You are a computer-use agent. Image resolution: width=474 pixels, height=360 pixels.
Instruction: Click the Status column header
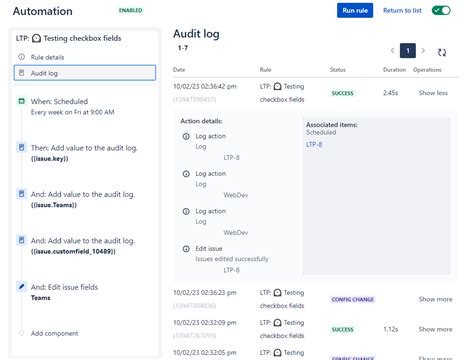click(x=338, y=70)
